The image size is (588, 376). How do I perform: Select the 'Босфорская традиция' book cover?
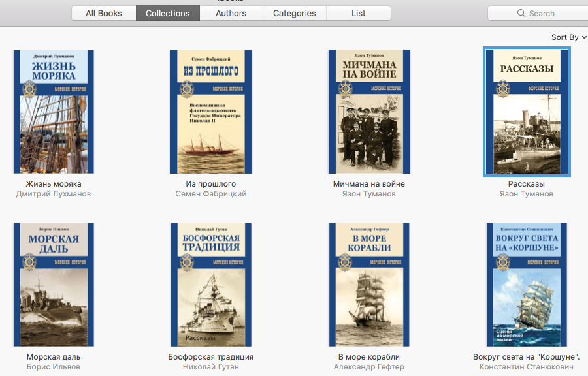(x=210, y=284)
